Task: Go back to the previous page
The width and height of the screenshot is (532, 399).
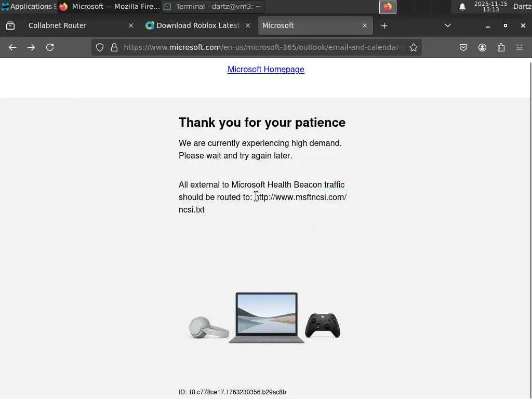Action: tap(12, 47)
